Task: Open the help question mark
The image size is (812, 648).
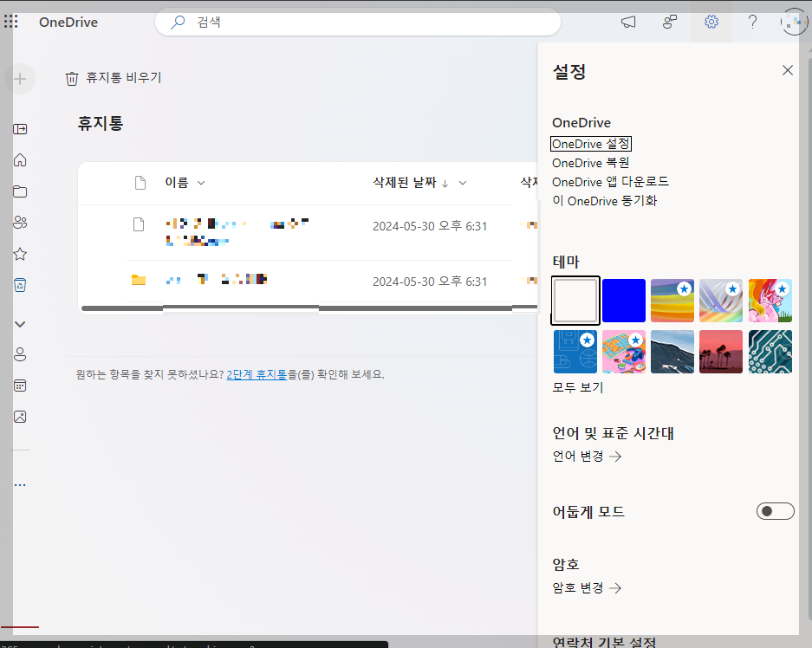Action: point(752,22)
